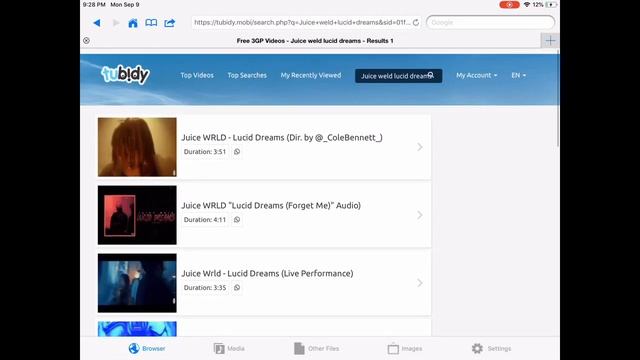Tap the greyed forward navigation arrow
This screenshot has width=640, height=360.
click(x=116, y=23)
